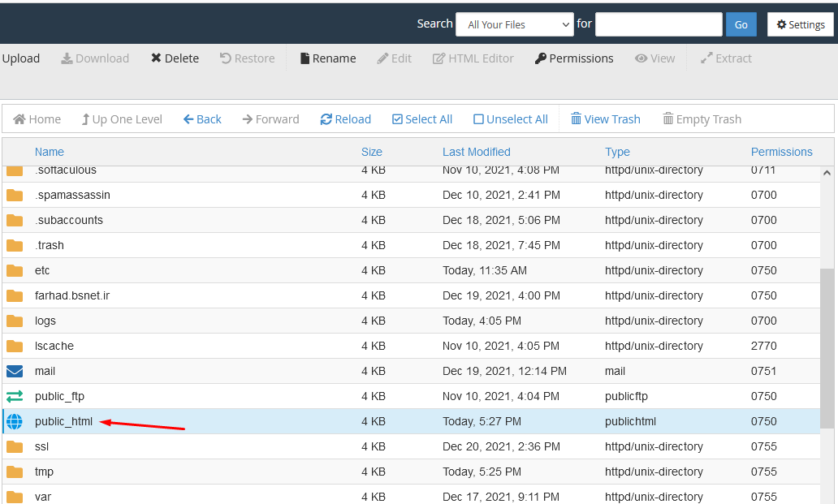Open the Settings panel

[800, 24]
